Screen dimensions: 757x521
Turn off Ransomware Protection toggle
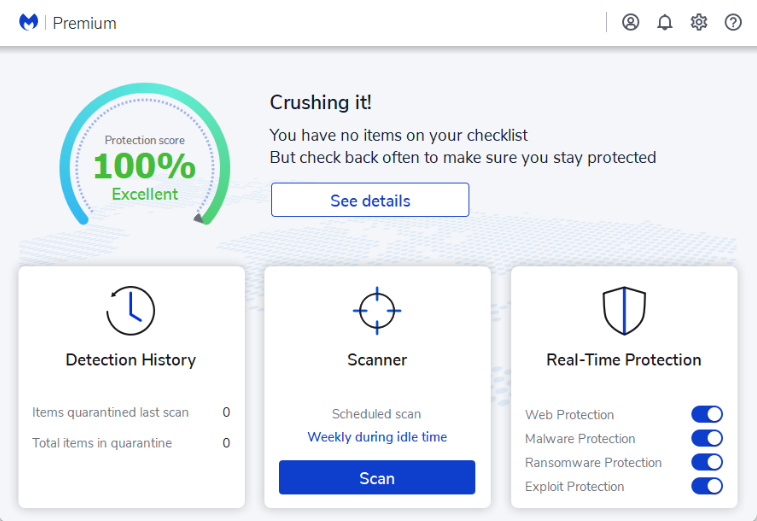click(707, 462)
